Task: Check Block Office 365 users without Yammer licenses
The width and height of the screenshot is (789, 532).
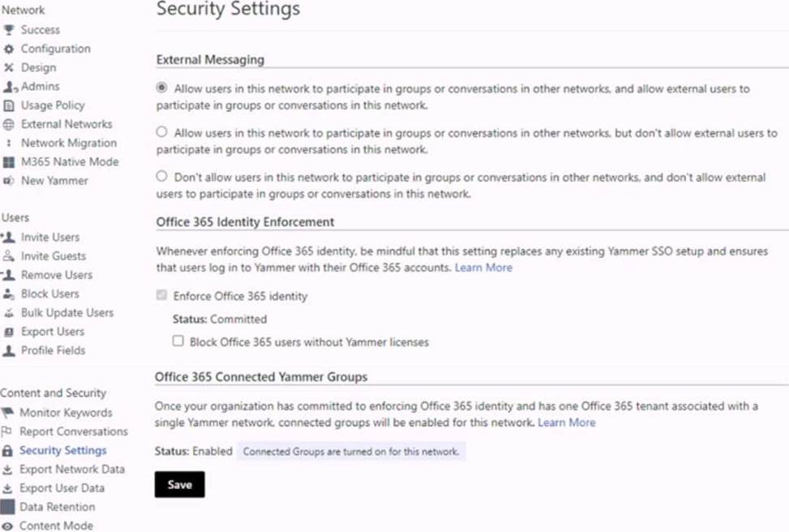Action: point(178,341)
